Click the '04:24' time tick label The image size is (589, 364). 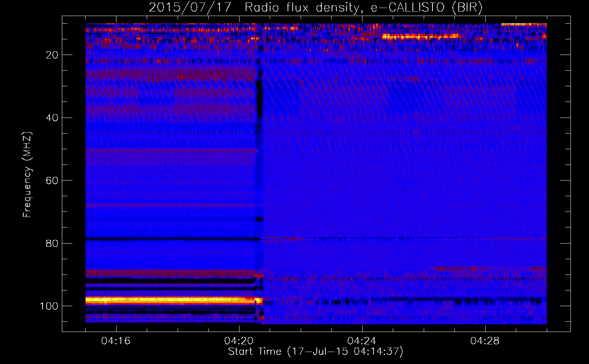point(362,341)
